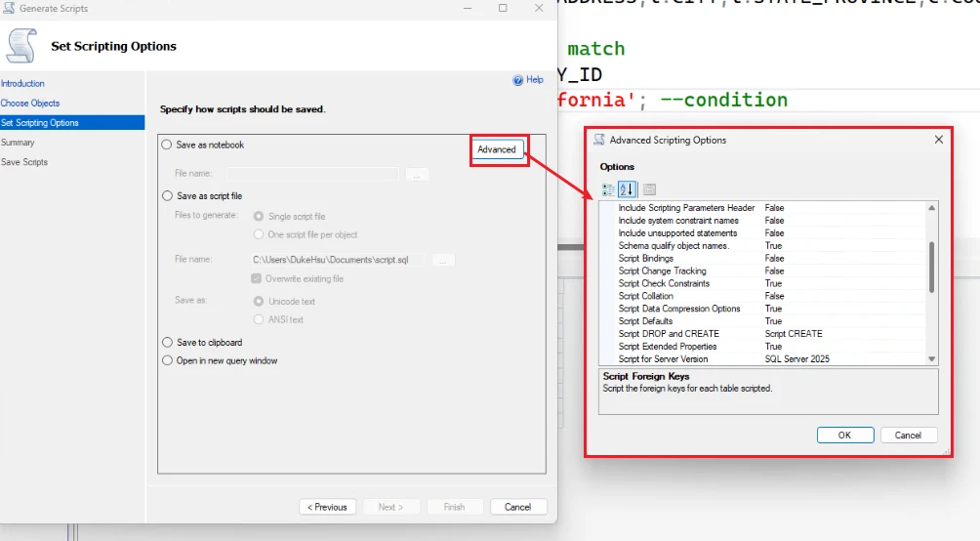Click the Alphabetical sort icon in Options
Image resolution: width=980 pixels, height=541 pixels.
628,189
